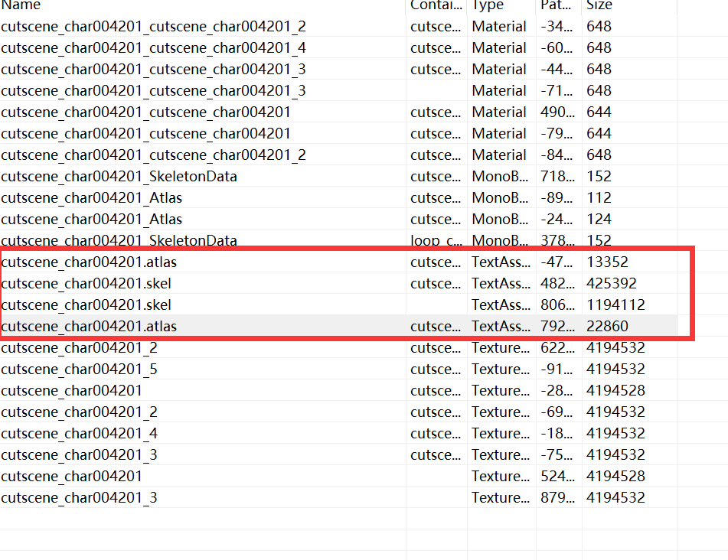Pick the .skel TextAsset sized 1194112
Screen dimensions: 728x560
[x=86, y=304]
